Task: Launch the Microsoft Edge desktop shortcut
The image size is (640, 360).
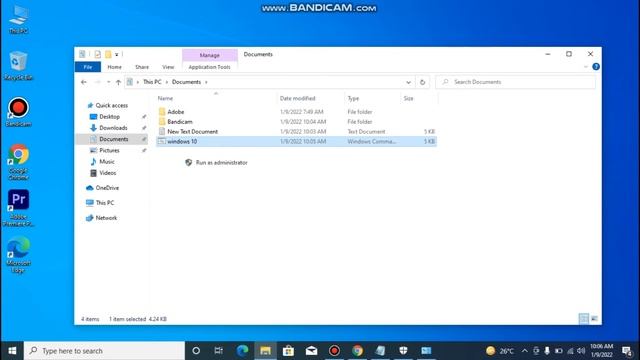Action: pyautogui.click(x=18, y=255)
